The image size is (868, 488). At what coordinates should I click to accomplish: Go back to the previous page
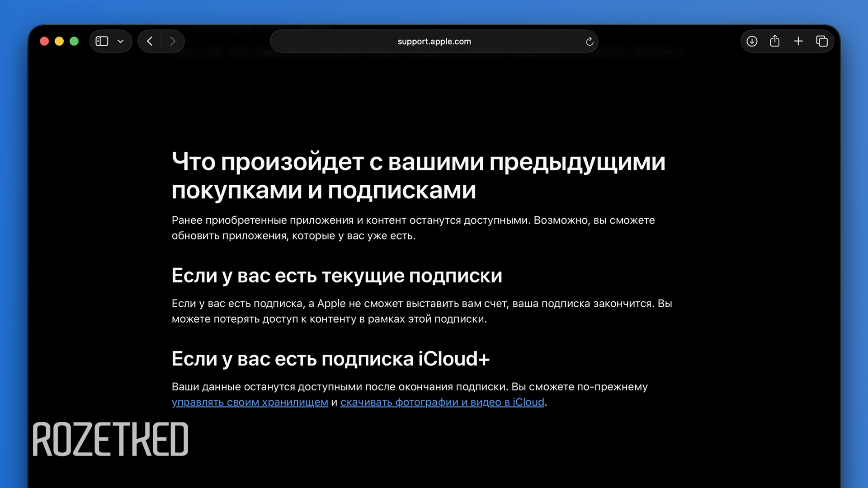click(150, 41)
